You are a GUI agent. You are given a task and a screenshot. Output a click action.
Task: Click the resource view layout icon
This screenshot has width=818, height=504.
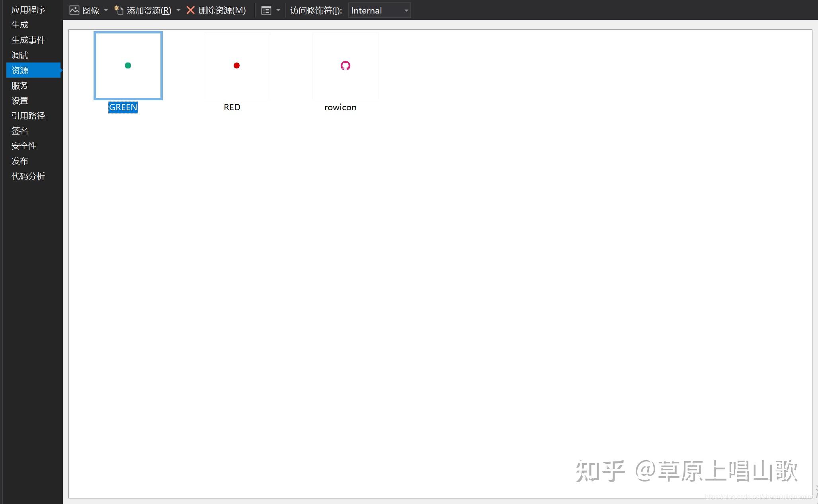[266, 10]
